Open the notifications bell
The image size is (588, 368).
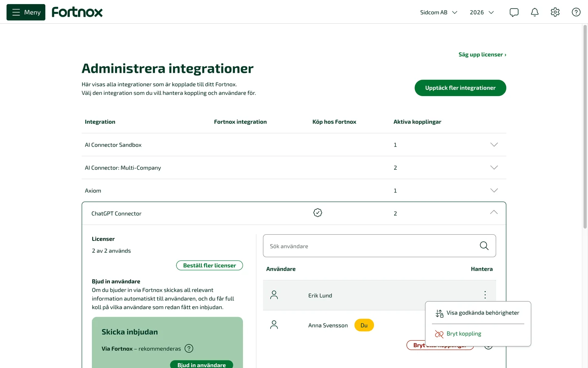click(535, 12)
